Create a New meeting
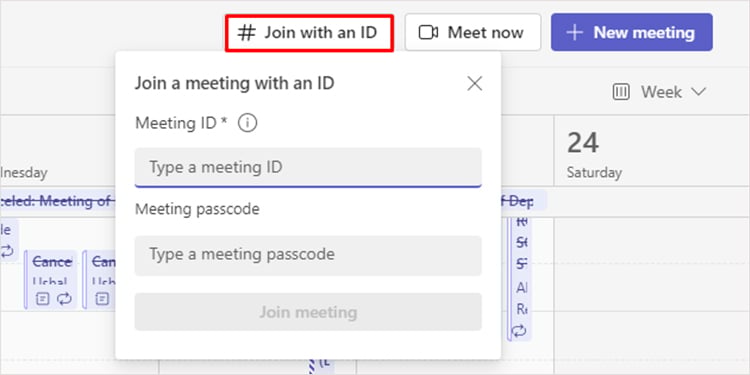Viewport: 750px width, 375px height. [632, 33]
